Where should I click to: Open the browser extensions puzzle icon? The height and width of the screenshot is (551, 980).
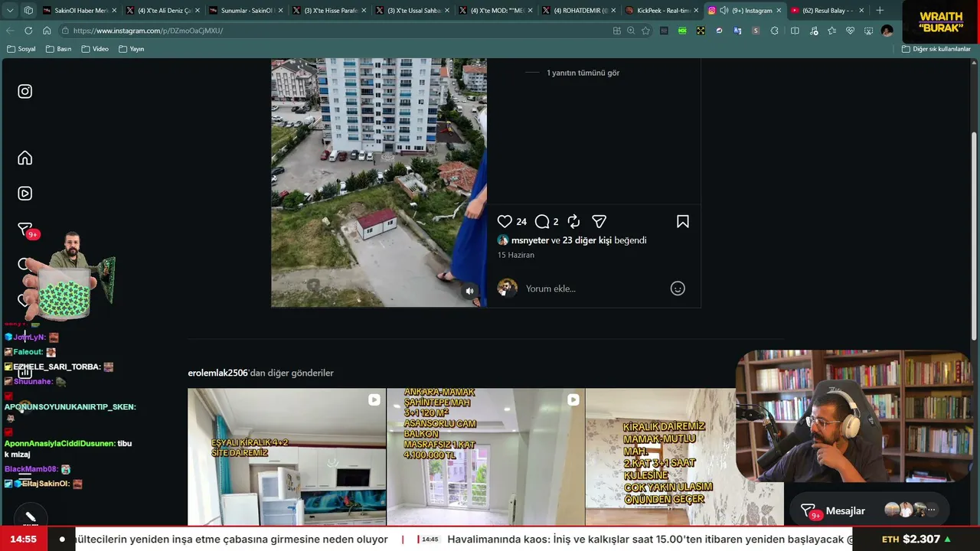[775, 31]
